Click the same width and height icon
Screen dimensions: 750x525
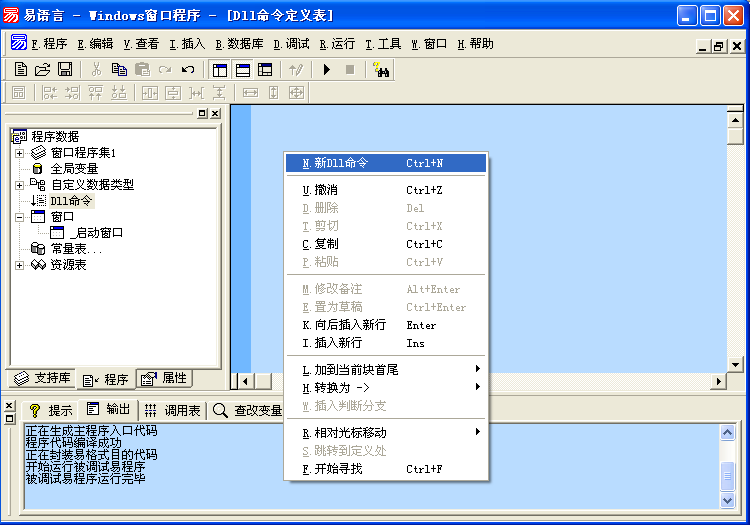tap(296, 92)
